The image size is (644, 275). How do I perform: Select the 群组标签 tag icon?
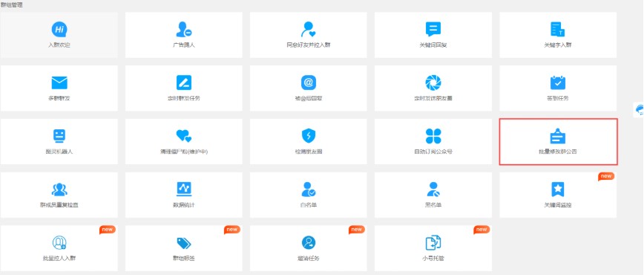[183, 243]
